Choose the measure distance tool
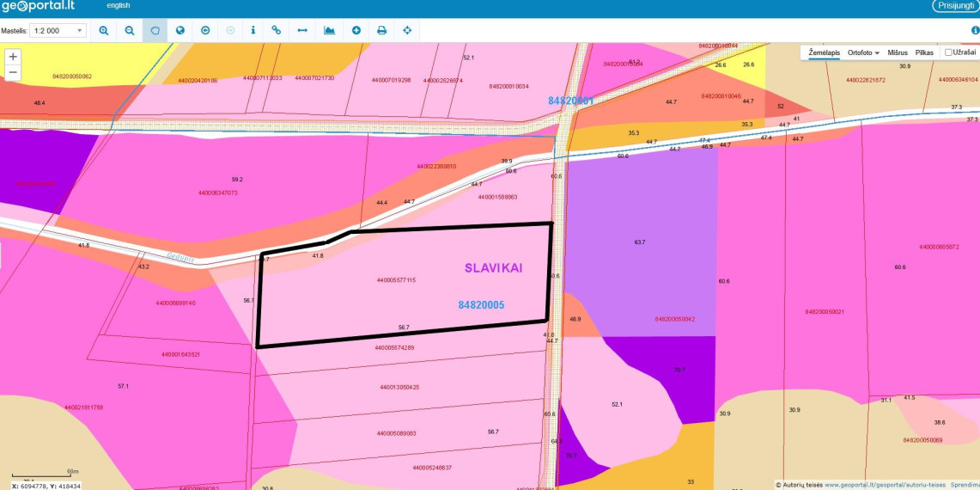Screen dimensions: 980x490 (302, 30)
